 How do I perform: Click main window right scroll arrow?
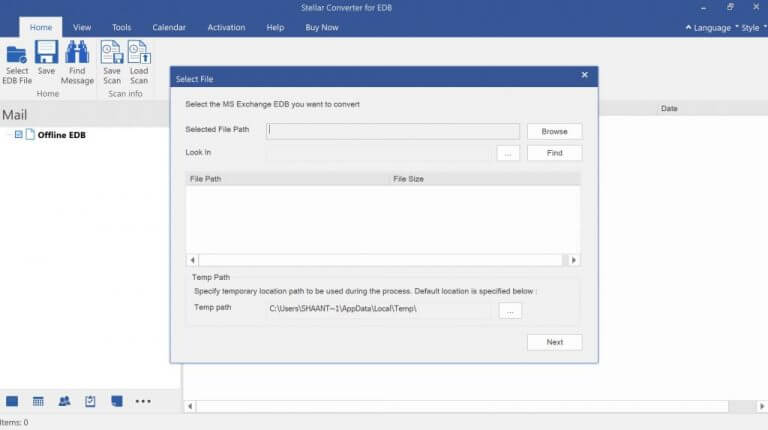(x=761, y=406)
